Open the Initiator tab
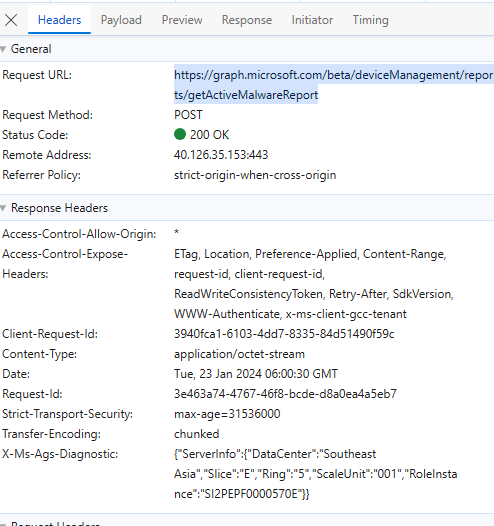The image size is (494, 526). click(x=312, y=20)
